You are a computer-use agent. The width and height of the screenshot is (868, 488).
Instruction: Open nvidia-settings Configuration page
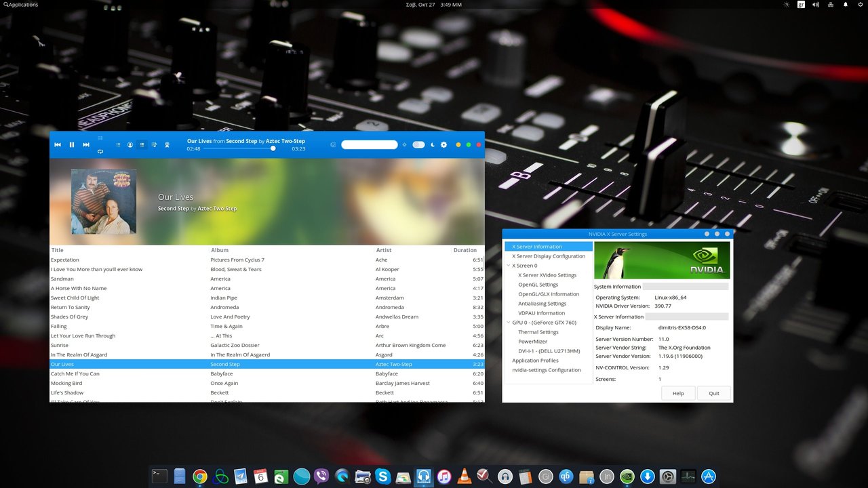coord(547,370)
